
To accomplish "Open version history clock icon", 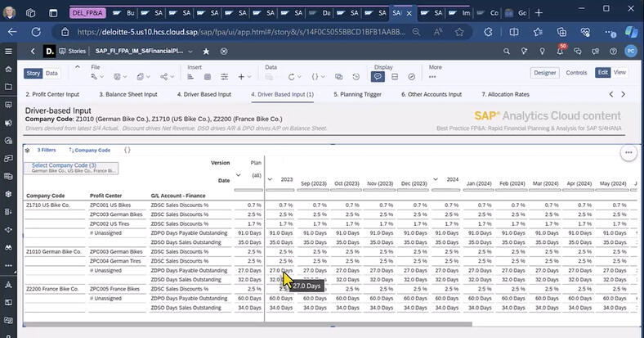I will coord(356,77).
